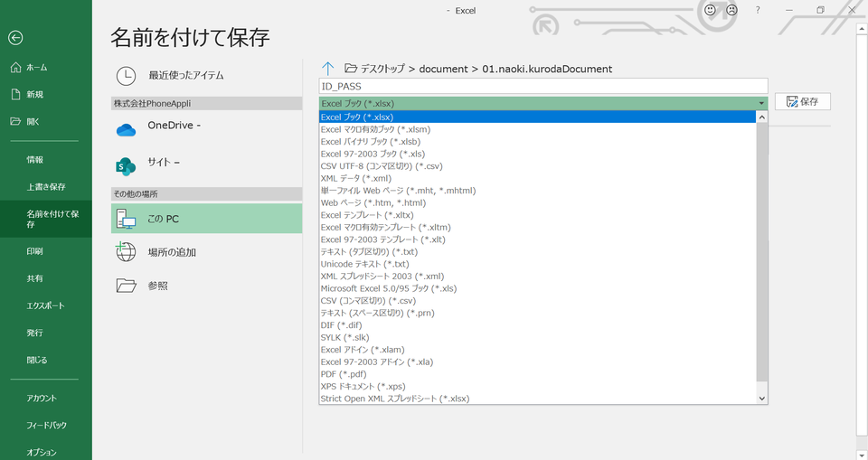Select XML データ (*.xml)

[x=537, y=178]
